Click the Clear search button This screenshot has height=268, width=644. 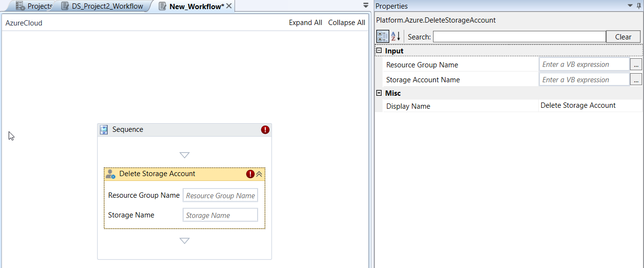pyautogui.click(x=623, y=37)
